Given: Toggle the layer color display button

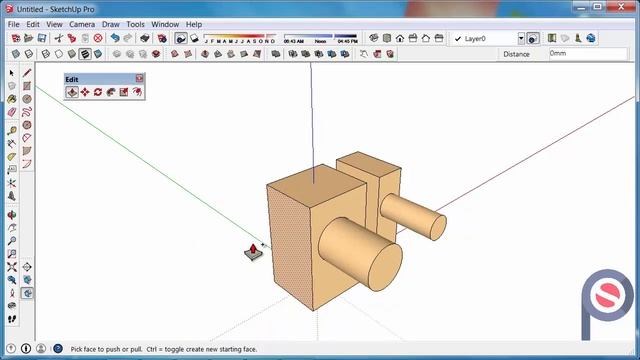Looking at the screenshot, I should pyautogui.click(x=533, y=39).
